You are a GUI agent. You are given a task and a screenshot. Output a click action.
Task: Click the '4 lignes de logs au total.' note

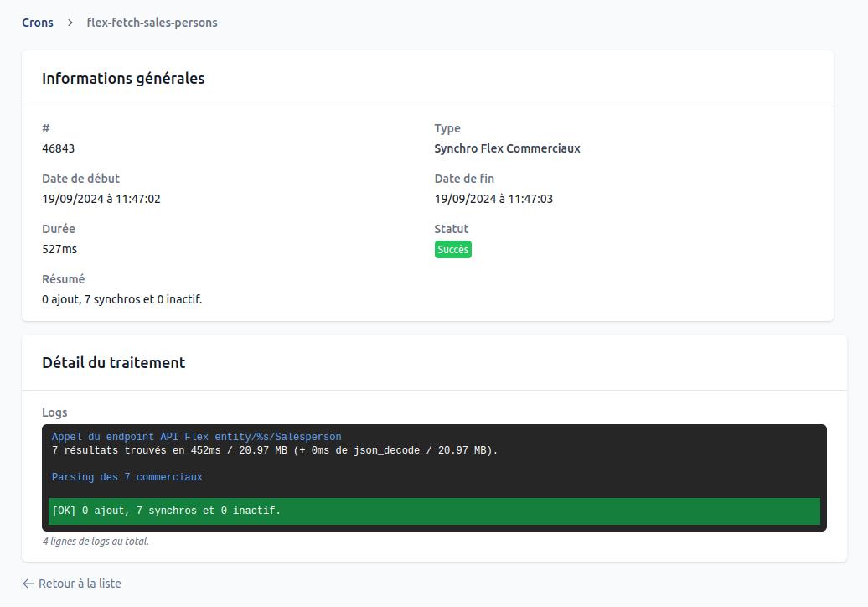[96, 541]
